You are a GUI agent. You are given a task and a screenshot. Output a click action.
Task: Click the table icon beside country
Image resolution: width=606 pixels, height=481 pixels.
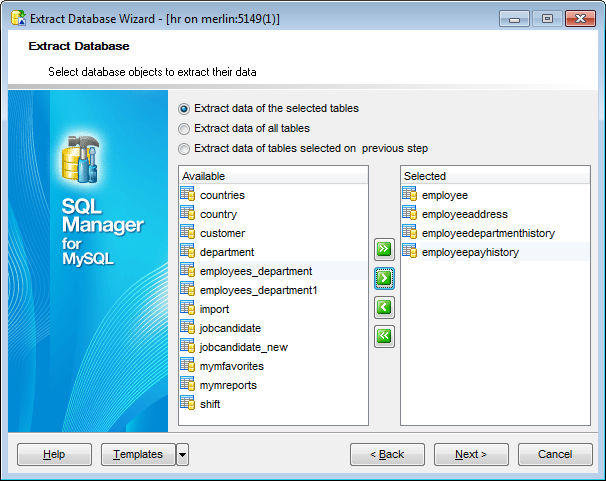188,213
